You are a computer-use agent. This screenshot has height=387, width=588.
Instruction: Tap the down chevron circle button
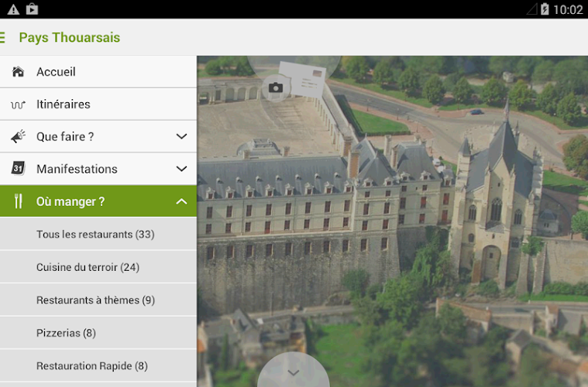pyautogui.click(x=294, y=372)
